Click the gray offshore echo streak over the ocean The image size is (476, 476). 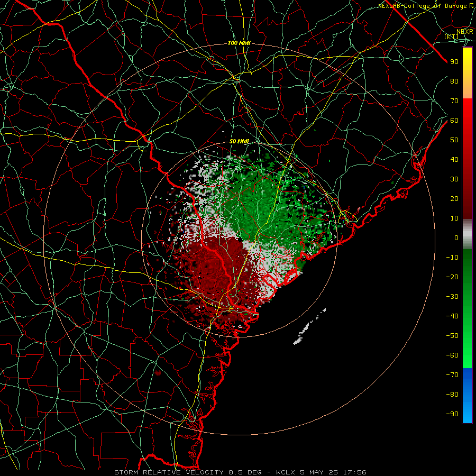click(306, 328)
